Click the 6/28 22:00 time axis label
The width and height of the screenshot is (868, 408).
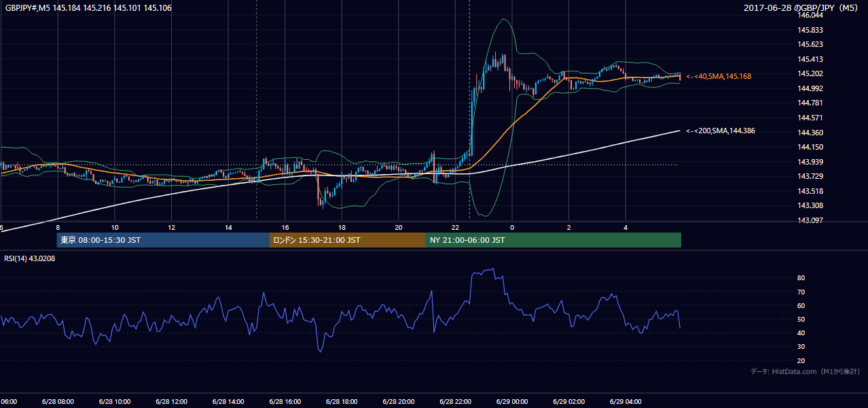pyautogui.click(x=454, y=401)
